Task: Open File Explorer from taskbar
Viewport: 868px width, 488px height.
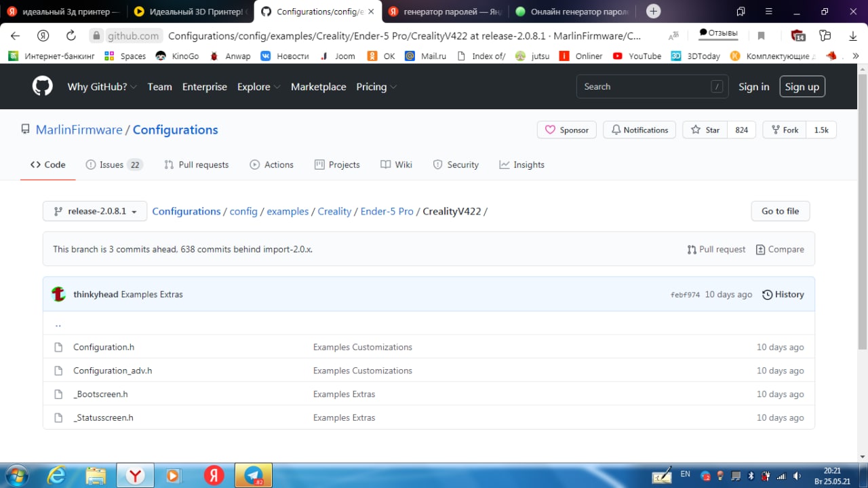Action: click(x=96, y=476)
